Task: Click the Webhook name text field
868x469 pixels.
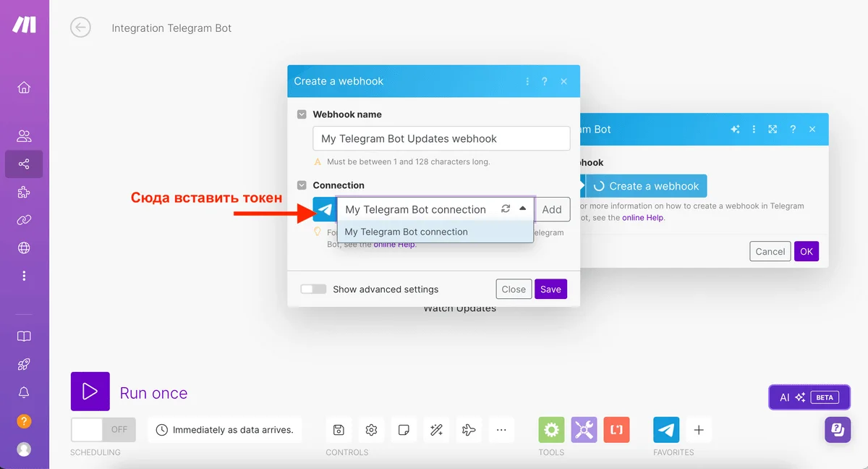Action: [441, 139]
